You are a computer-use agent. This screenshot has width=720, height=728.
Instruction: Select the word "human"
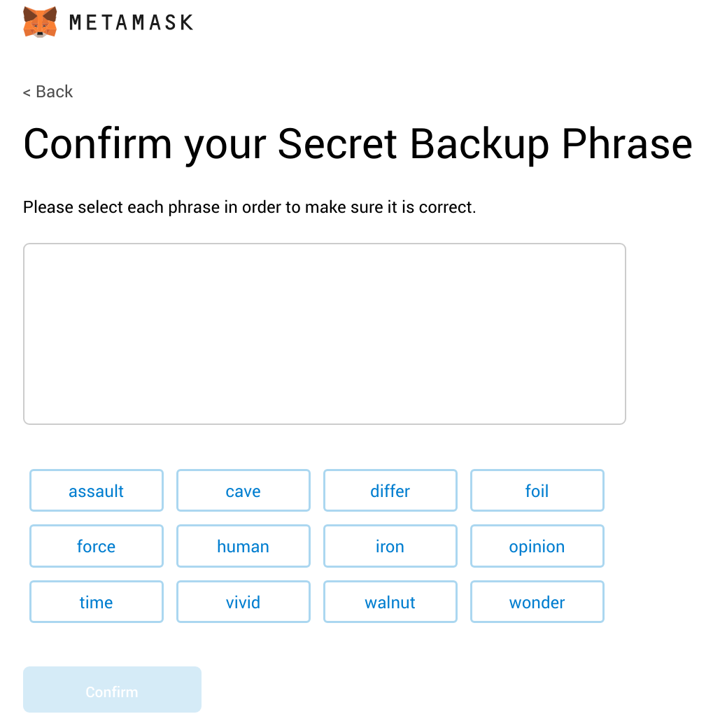point(243,546)
